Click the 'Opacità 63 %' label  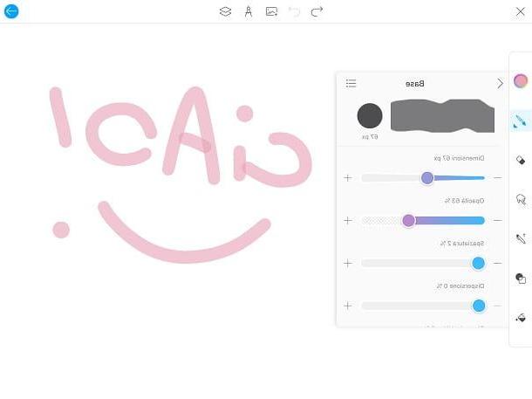464,201
